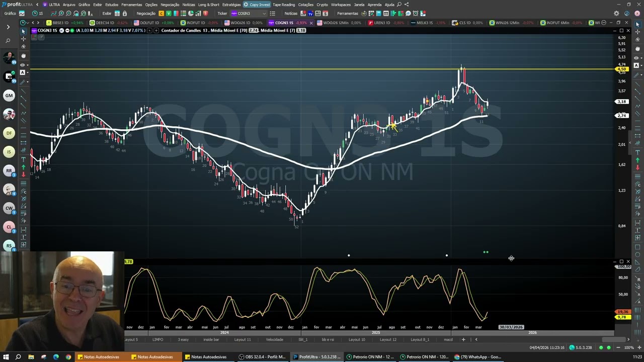Click the yellow 4,50 price line label

point(622,69)
